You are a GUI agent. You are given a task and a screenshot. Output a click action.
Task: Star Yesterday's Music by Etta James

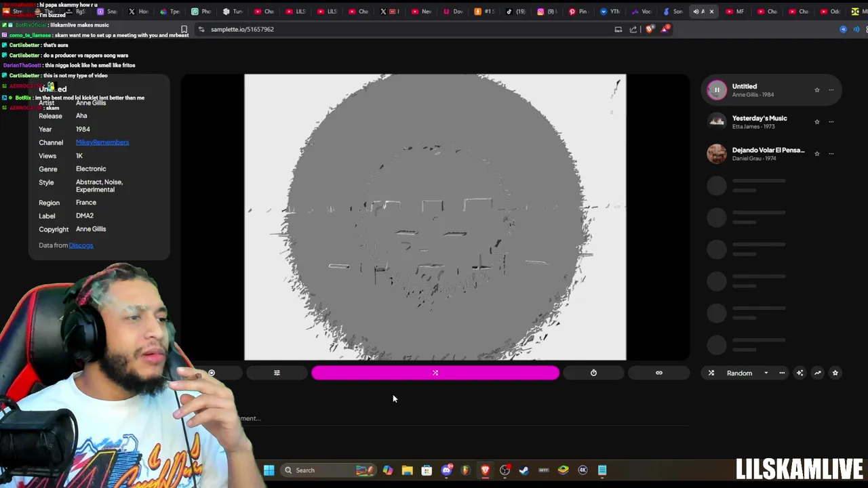(817, 122)
